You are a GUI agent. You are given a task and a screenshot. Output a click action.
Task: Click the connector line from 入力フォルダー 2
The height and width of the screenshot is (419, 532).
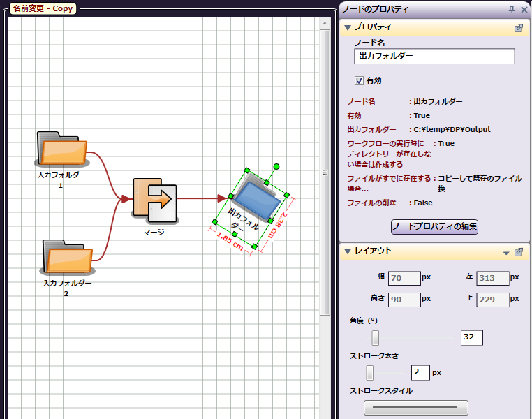108,234
